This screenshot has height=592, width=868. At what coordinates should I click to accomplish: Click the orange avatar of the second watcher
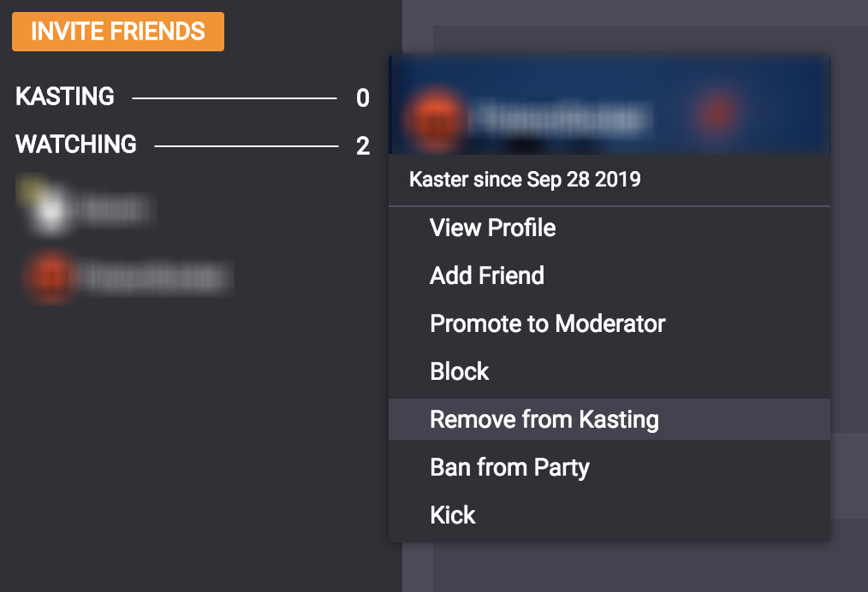pyautogui.click(x=51, y=276)
